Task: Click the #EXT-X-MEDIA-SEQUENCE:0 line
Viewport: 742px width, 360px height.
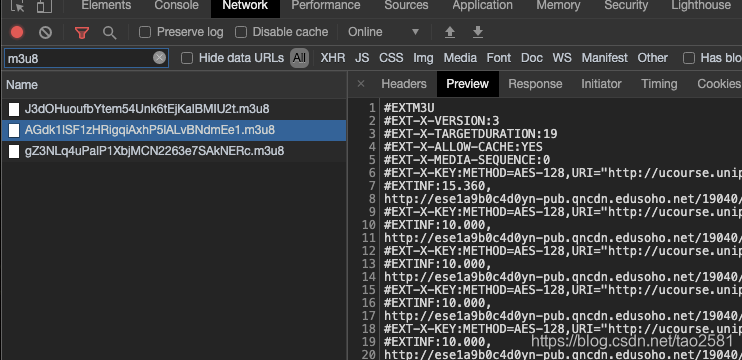Action: coord(467,160)
